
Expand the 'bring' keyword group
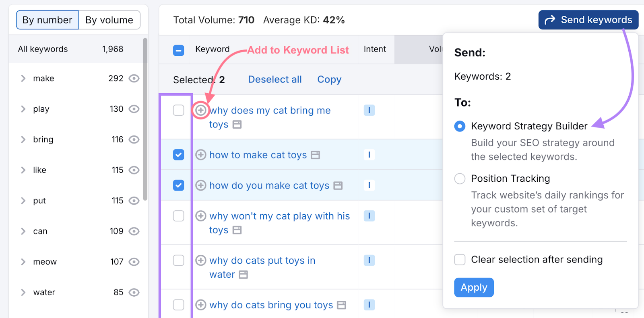(x=23, y=140)
